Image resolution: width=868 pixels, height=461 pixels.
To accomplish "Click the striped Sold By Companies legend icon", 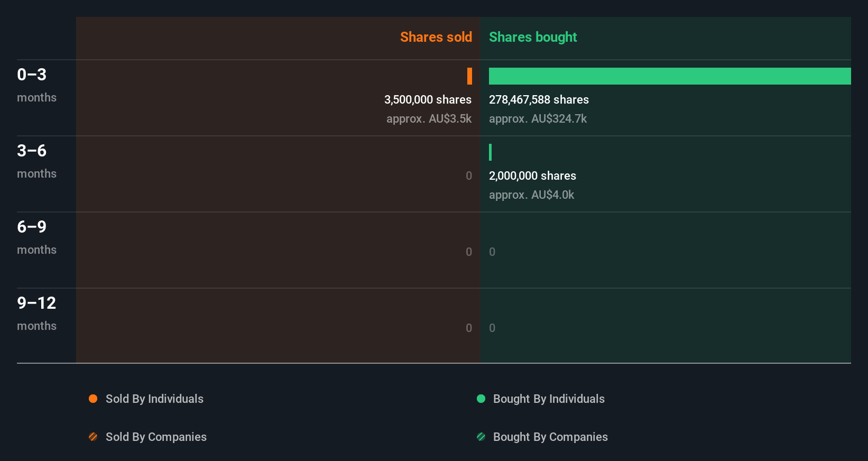I will [93, 437].
